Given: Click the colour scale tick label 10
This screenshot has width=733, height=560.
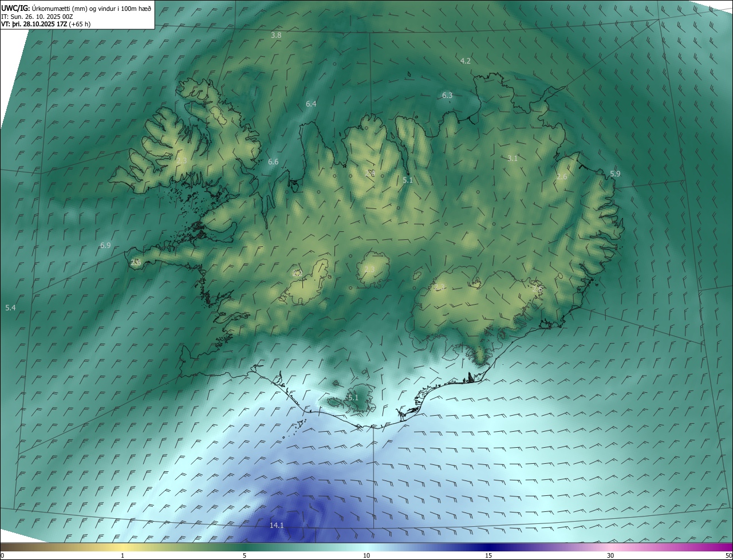Looking at the screenshot, I should tap(366, 555).
